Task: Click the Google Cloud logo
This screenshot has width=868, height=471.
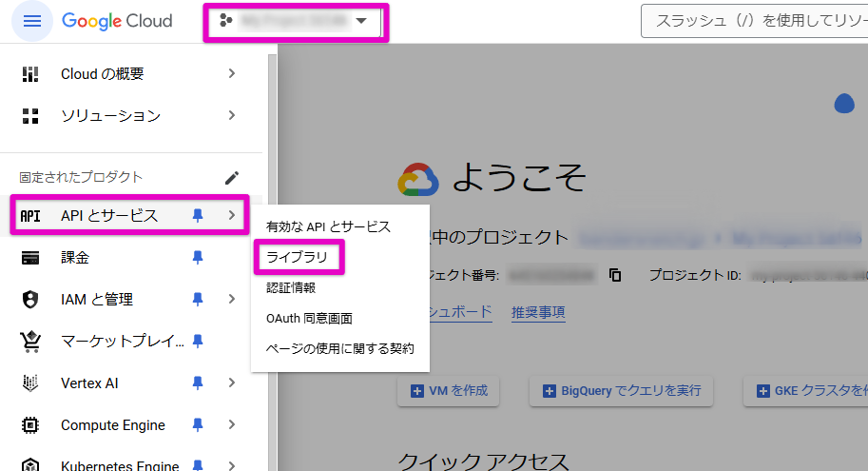Action: click(x=117, y=21)
